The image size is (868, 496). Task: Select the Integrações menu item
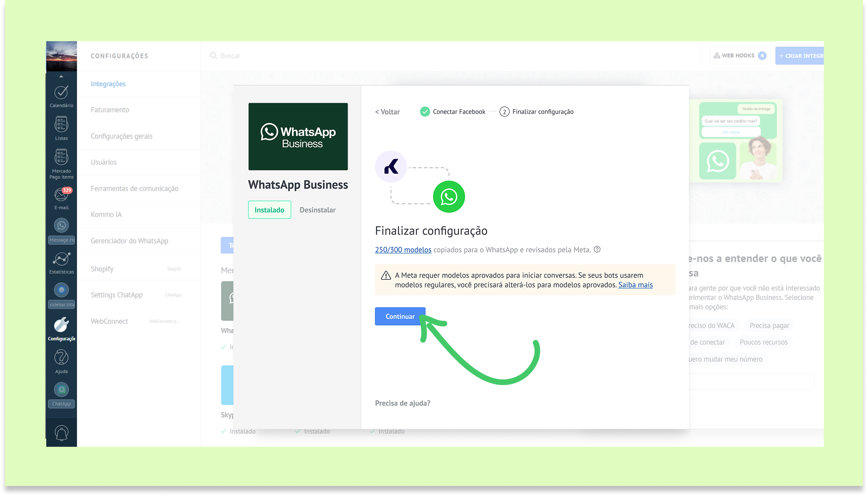(108, 84)
